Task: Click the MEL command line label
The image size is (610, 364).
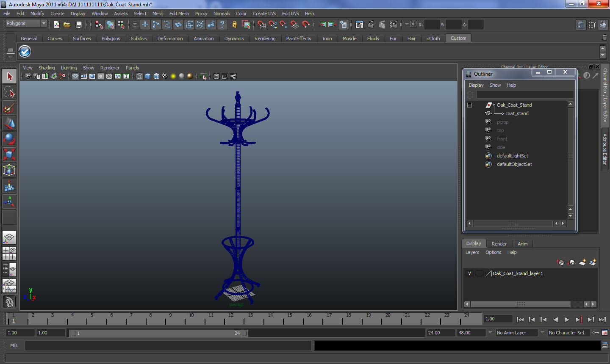Action: click(x=14, y=345)
